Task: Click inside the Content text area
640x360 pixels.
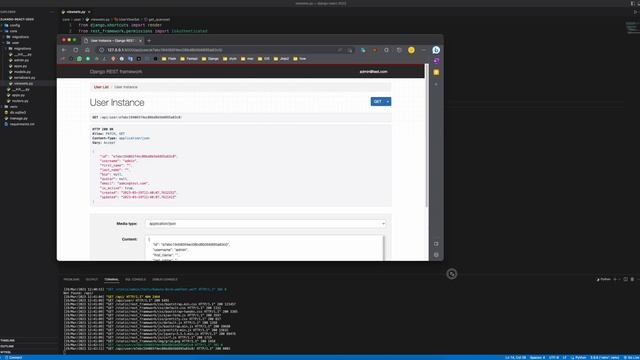Action: point(264,248)
